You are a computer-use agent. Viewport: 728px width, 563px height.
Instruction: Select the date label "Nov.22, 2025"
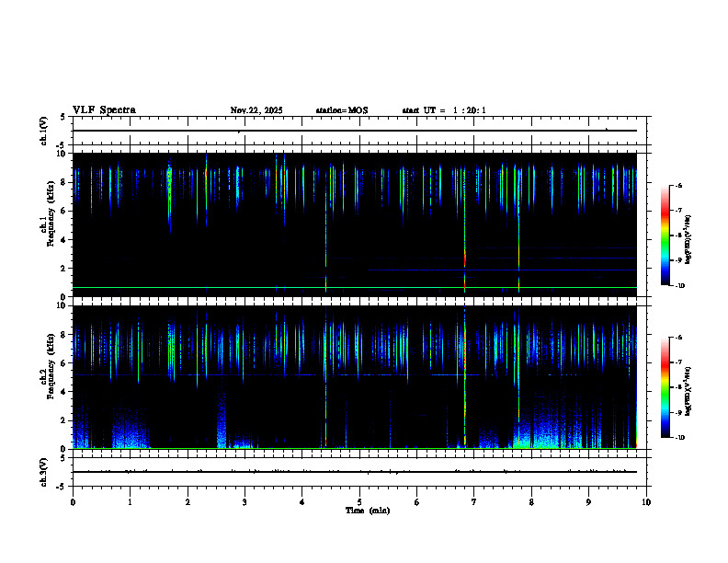256,110
